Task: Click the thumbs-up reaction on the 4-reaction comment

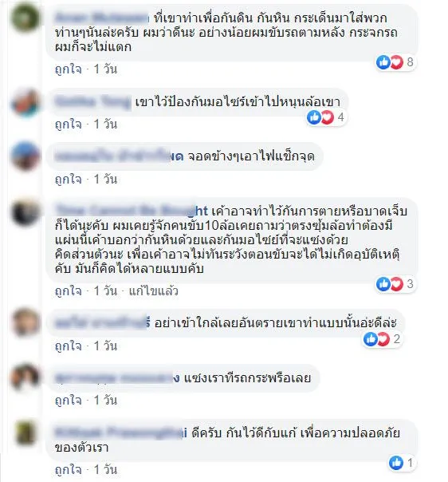Action: (x=314, y=117)
